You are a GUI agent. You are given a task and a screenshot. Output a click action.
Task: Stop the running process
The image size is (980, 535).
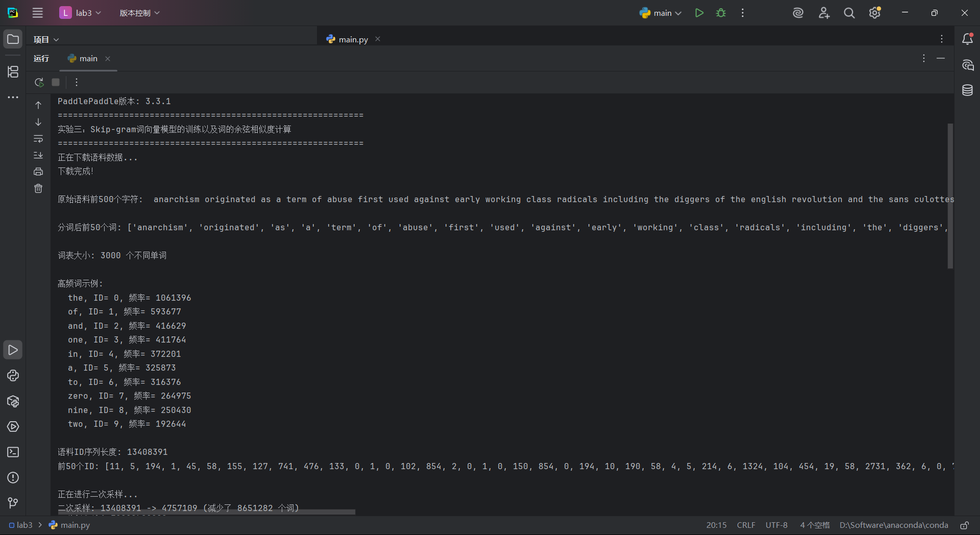[56, 82]
